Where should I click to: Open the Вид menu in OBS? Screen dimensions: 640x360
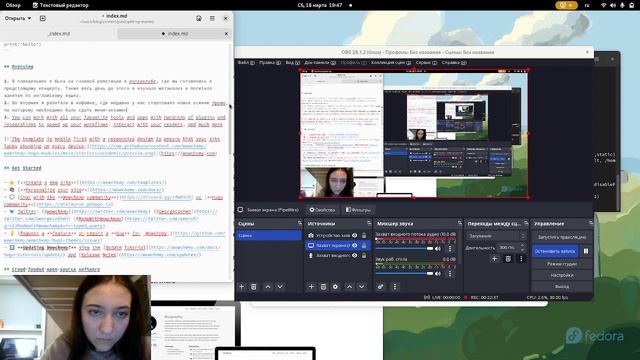pyautogui.click(x=293, y=62)
